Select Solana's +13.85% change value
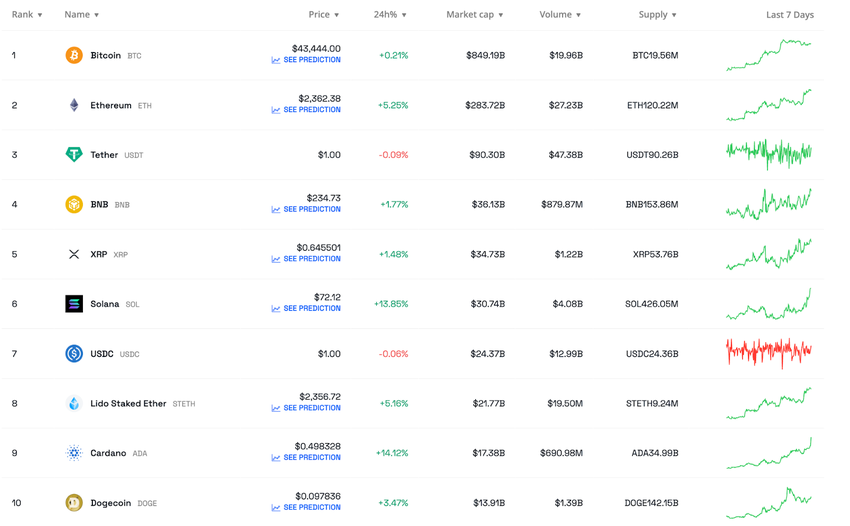Viewport: 850px width, 526px height. (x=391, y=304)
